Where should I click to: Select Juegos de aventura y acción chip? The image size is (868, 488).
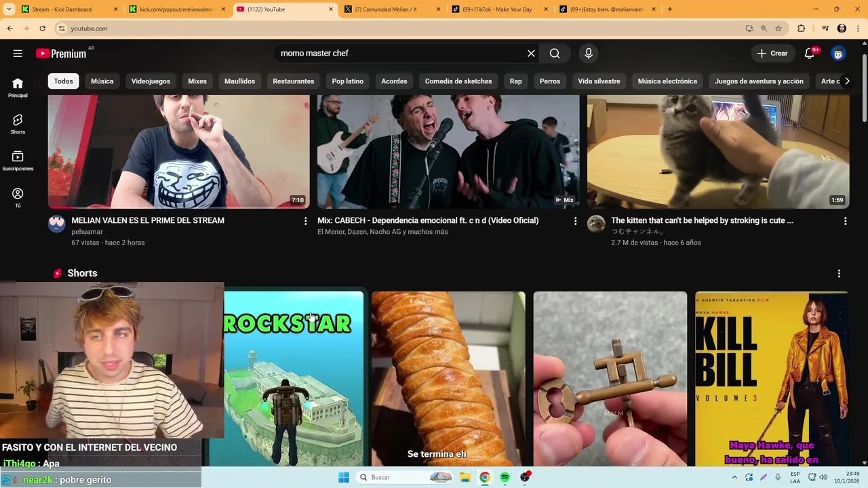coord(759,81)
